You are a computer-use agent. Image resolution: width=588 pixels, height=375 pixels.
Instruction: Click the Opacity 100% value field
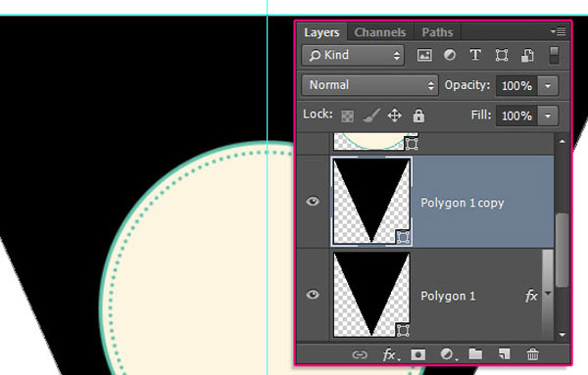pyautogui.click(x=516, y=86)
